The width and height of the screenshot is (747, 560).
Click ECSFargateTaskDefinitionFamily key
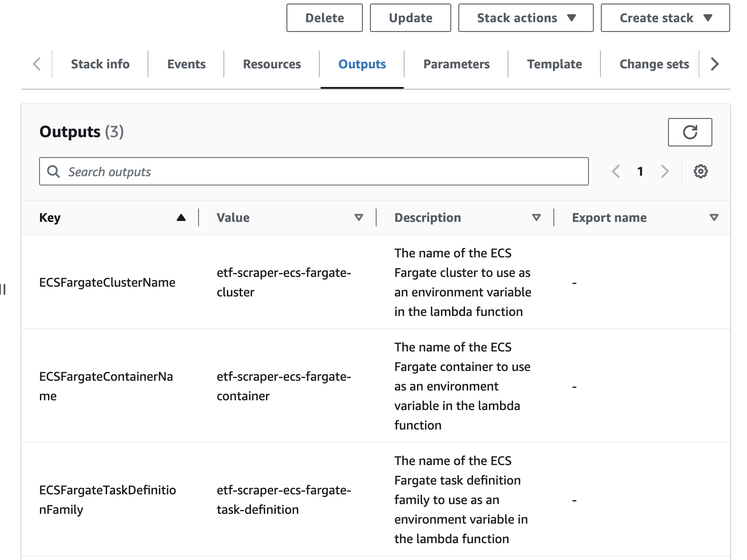pos(107,500)
